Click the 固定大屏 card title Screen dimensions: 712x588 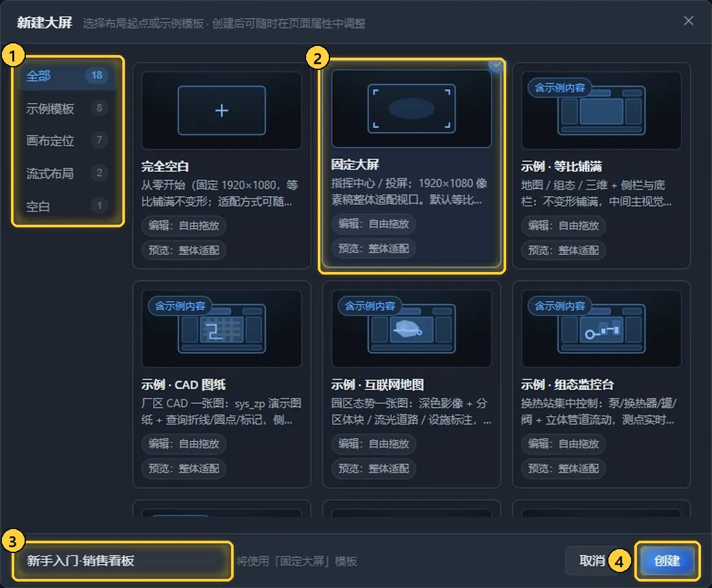[x=355, y=164]
